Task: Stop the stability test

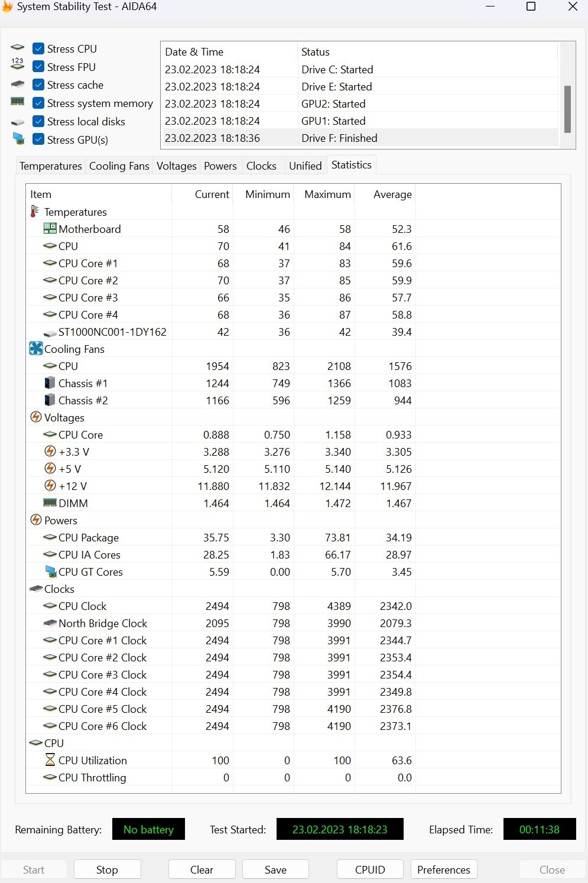Action: pyautogui.click(x=107, y=869)
